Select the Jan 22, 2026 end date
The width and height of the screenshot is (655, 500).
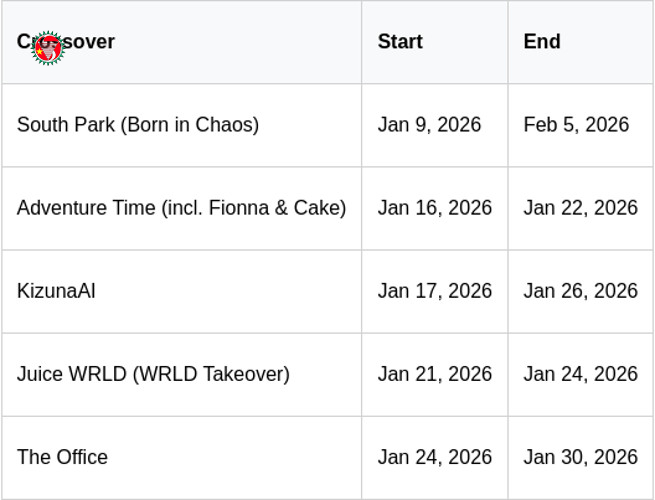[x=580, y=208]
